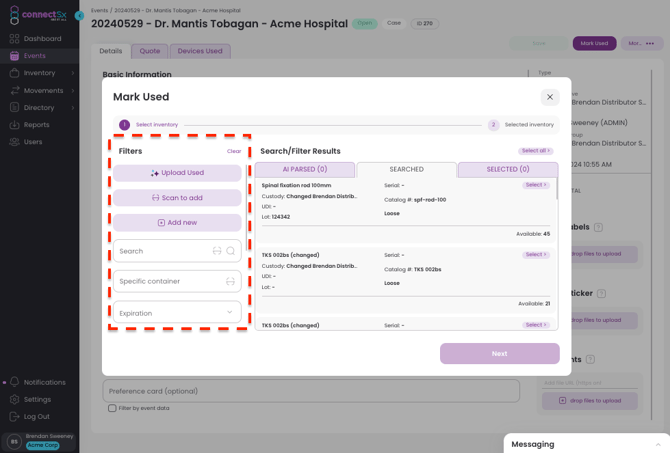Click the Inventory bag icon
Viewport: 670px width, 453px height.
[x=14, y=73]
